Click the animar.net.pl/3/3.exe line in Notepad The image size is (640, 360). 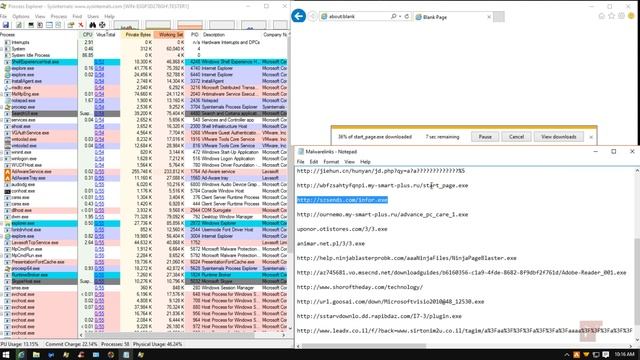[331, 244]
